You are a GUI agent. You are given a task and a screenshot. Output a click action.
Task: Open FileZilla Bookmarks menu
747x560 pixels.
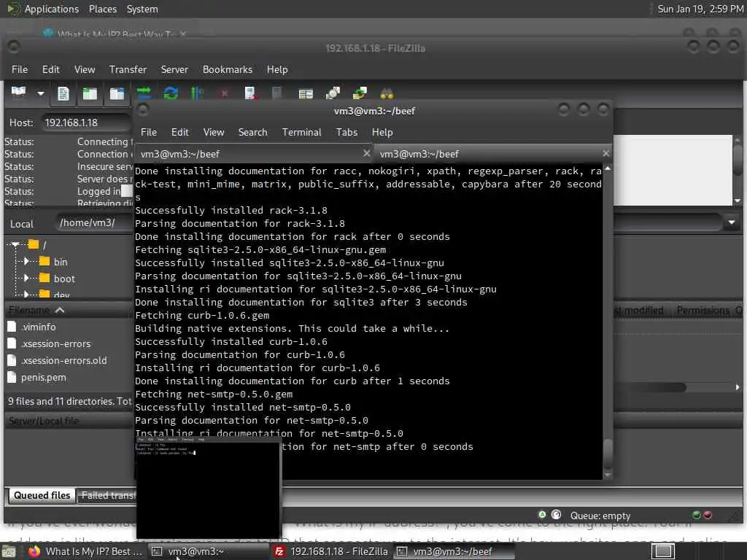(228, 69)
